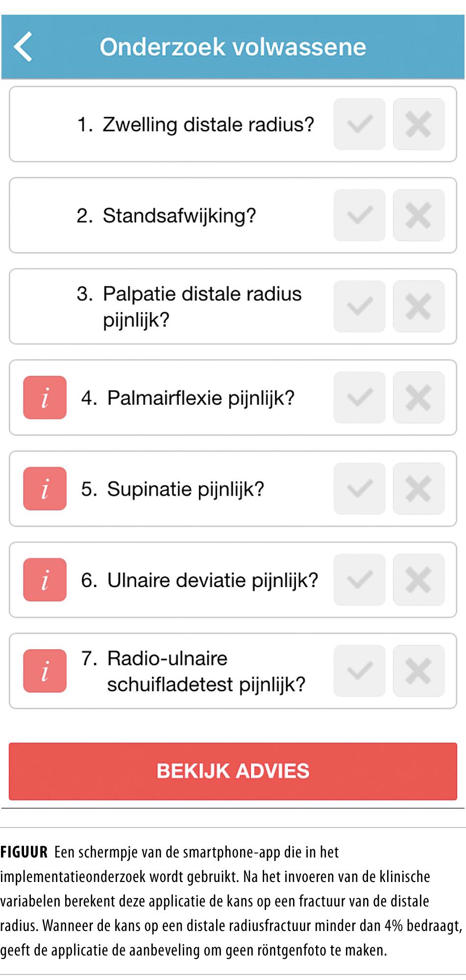Answer no to Radio-ulnaire schuifladetest pijnlijk
This screenshot has width=466, height=980.
[418, 671]
